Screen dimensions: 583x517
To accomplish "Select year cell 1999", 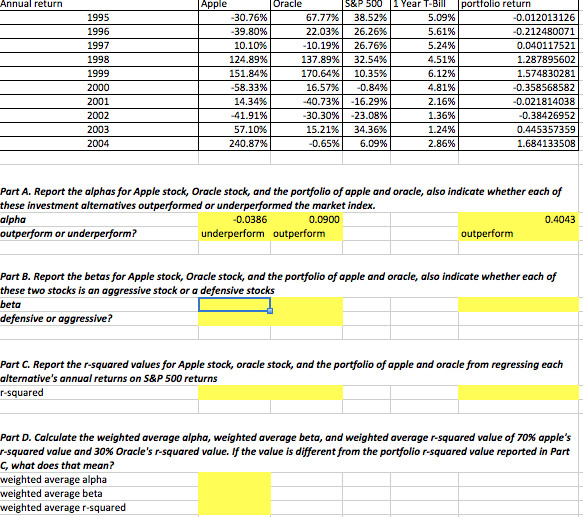I will [99, 73].
